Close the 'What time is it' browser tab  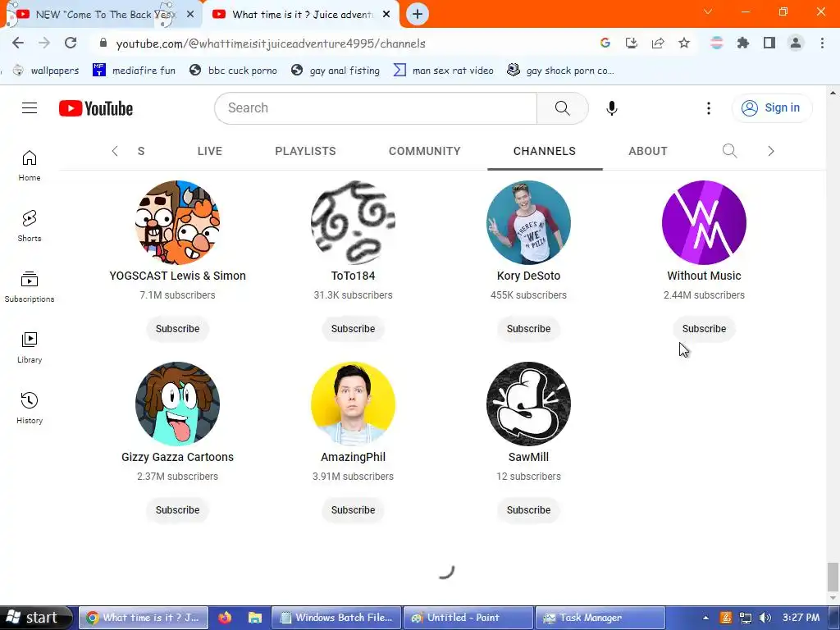[x=386, y=15]
